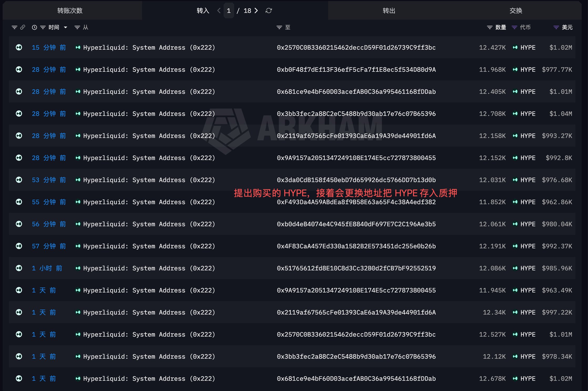Open the 15 分钟 前 transaction link
This screenshot has height=391, width=588.
click(49, 47)
